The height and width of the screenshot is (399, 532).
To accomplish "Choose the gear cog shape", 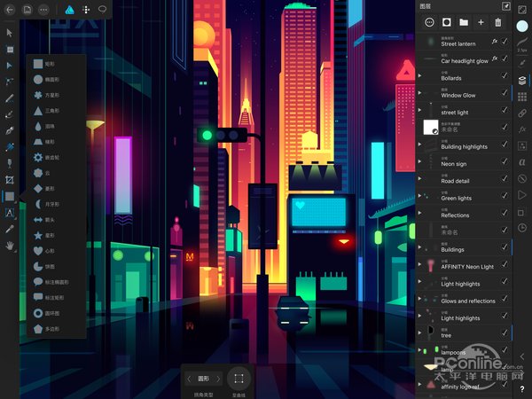I will [x=57, y=158].
